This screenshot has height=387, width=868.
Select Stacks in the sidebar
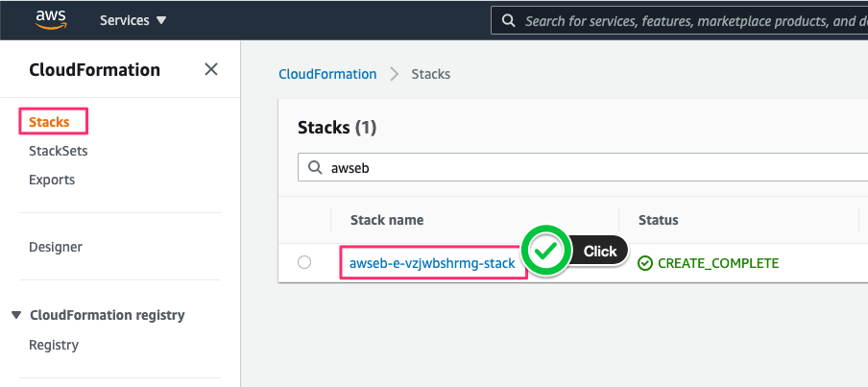tap(49, 122)
